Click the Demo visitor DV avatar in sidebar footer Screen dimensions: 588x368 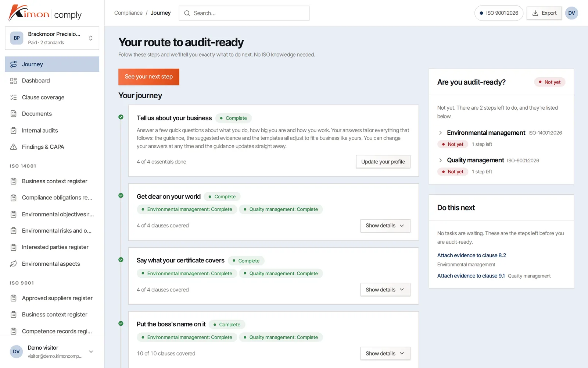tap(17, 351)
